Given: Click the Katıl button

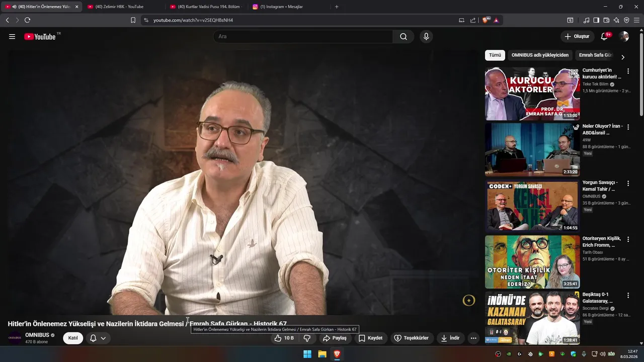Looking at the screenshot, I should (x=73, y=338).
